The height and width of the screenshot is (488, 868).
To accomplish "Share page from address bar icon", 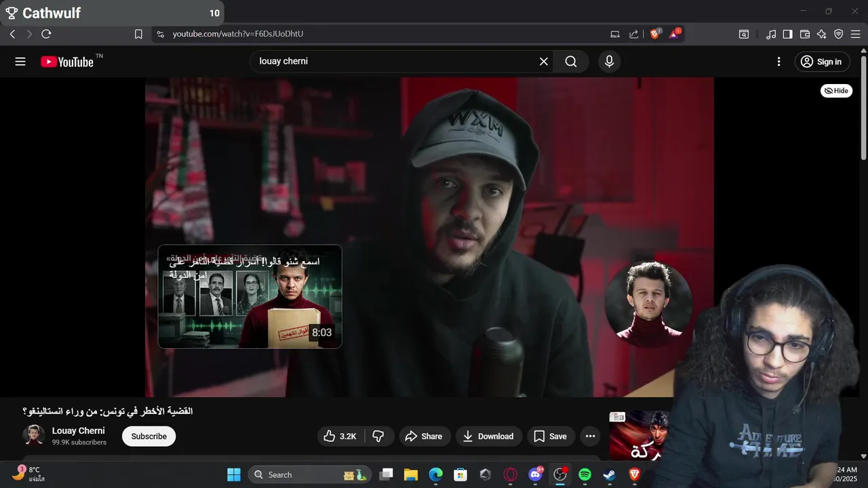I will coord(634,34).
